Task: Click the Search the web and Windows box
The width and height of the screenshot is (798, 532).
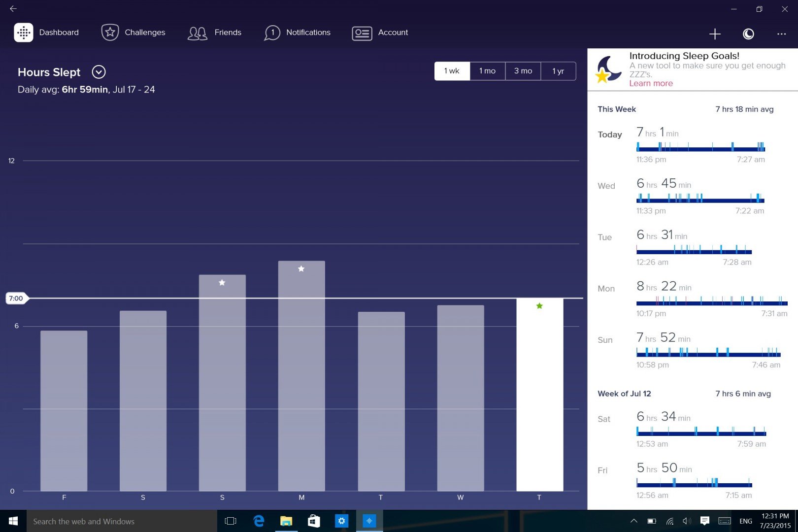Action: coord(118,521)
